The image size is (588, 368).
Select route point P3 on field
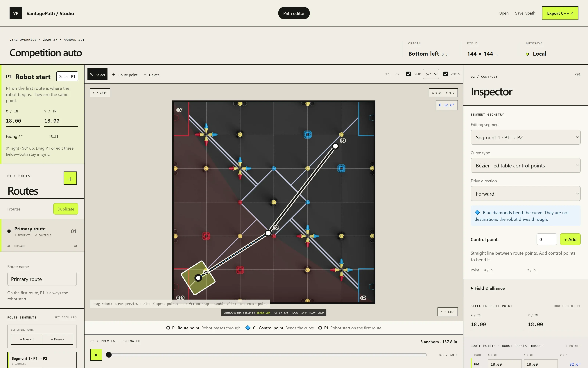click(x=335, y=146)
